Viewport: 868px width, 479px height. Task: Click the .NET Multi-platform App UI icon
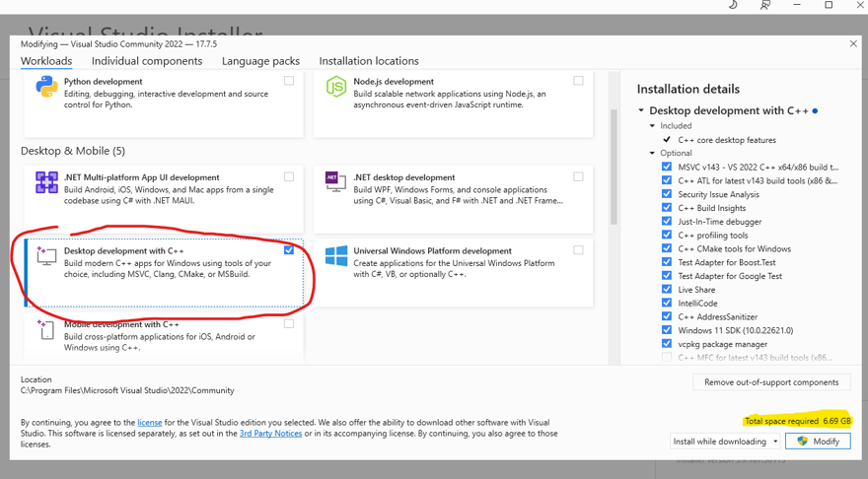pyautogui.click(x=46, y=182)
